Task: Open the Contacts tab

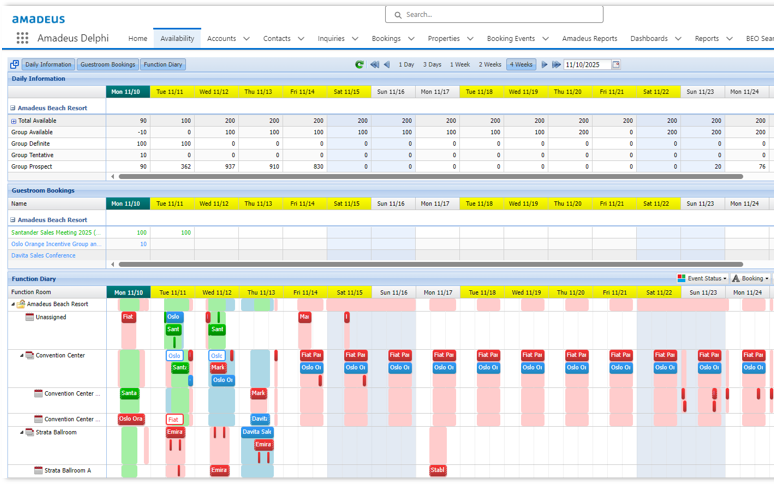Action: [276, 38]
